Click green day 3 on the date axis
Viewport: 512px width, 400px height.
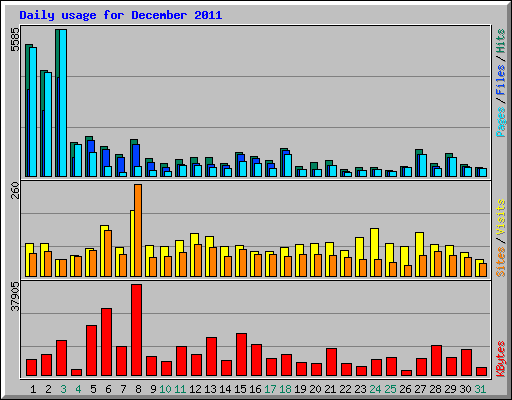click(x=63, y=389)
